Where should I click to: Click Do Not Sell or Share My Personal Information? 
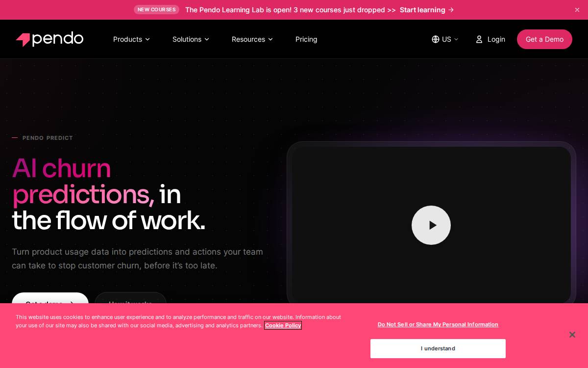438,324
